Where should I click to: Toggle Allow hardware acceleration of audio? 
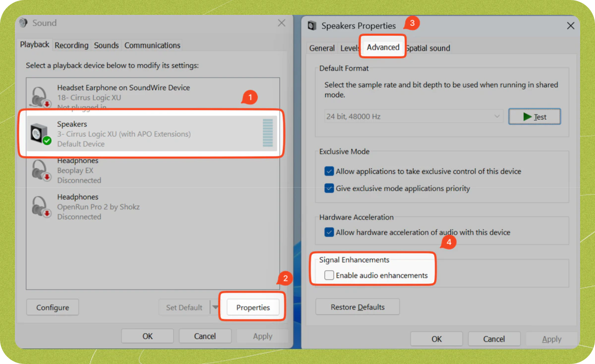pyautogui.click(x=329, y=232)
